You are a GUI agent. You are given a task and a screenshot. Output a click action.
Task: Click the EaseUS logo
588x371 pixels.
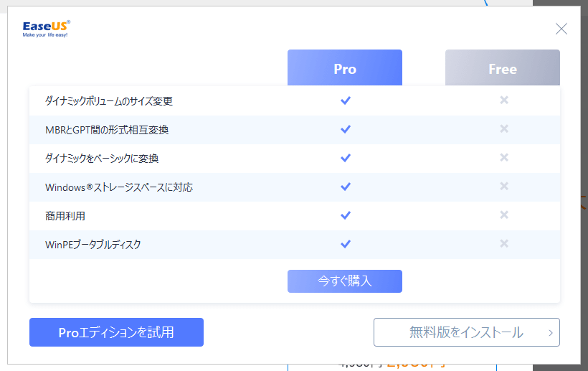pos(46,29)
